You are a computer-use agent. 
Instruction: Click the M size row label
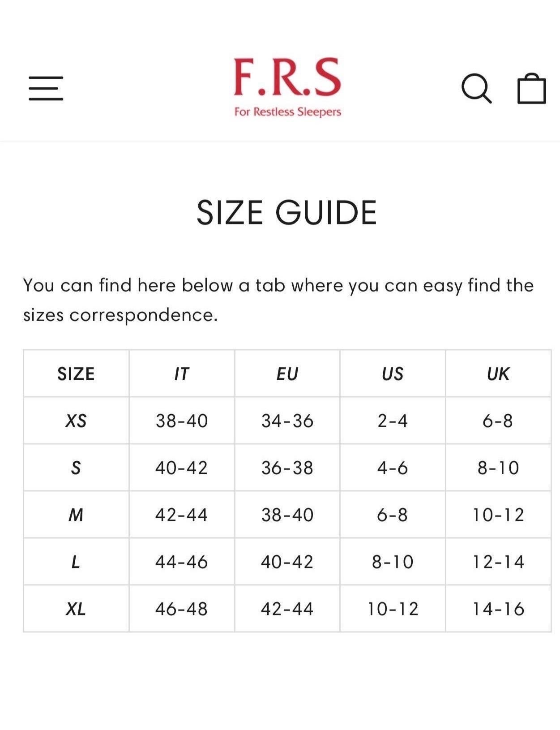[76, 515]
